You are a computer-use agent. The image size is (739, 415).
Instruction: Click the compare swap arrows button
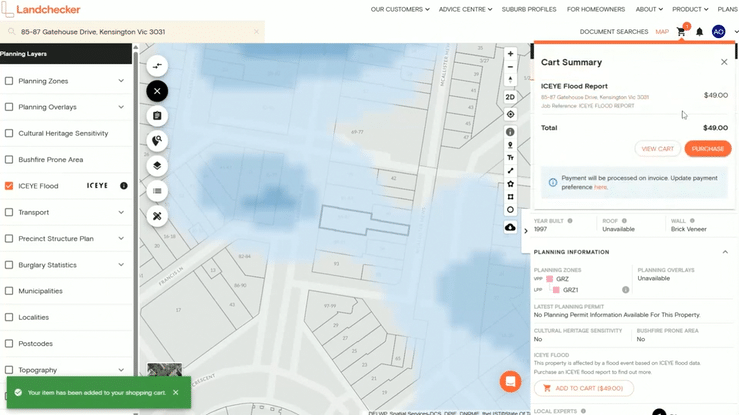[157, 66]
